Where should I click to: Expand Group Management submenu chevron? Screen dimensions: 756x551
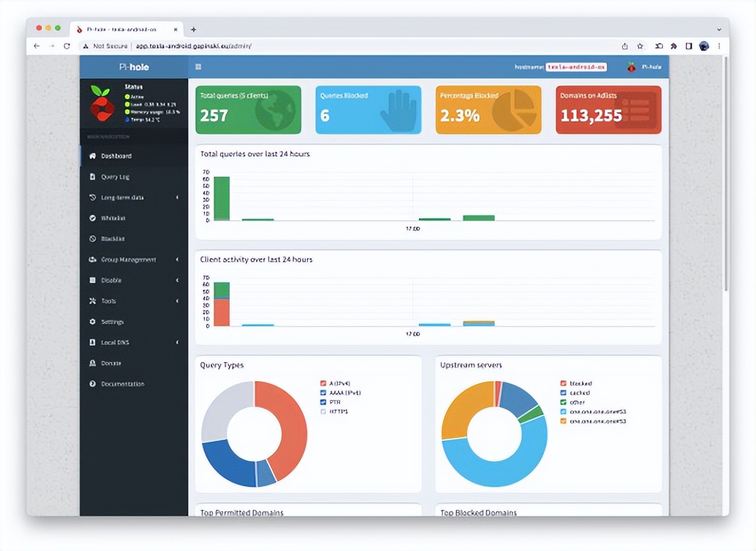178,259
